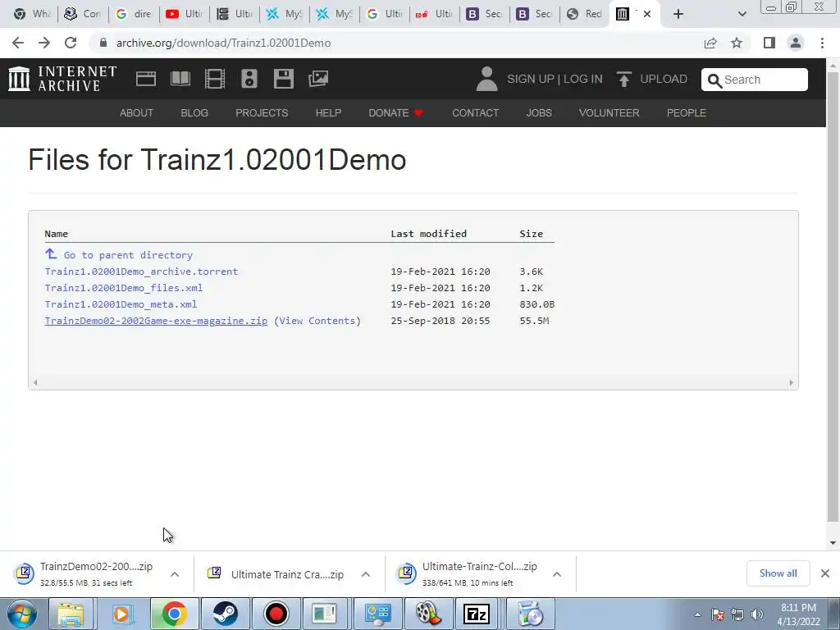Open Windows Explorer from the taskbar

pyautogui.click(x=71, y=614)
